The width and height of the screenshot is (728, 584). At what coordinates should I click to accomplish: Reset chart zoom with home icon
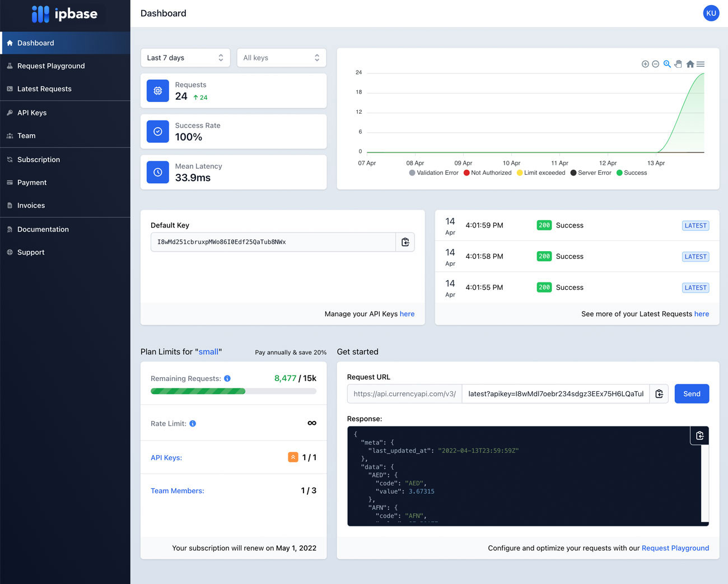click(x=690, y=64)
